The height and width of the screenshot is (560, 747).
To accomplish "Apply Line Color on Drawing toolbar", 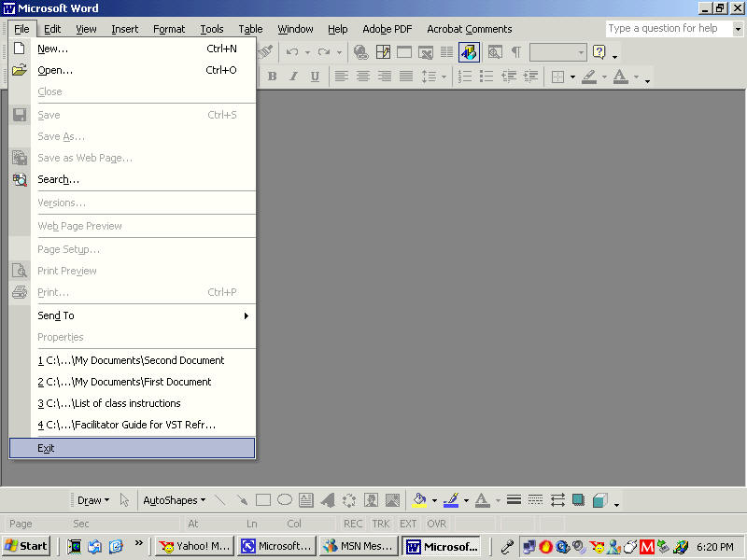I will click(x=451, y=500).
